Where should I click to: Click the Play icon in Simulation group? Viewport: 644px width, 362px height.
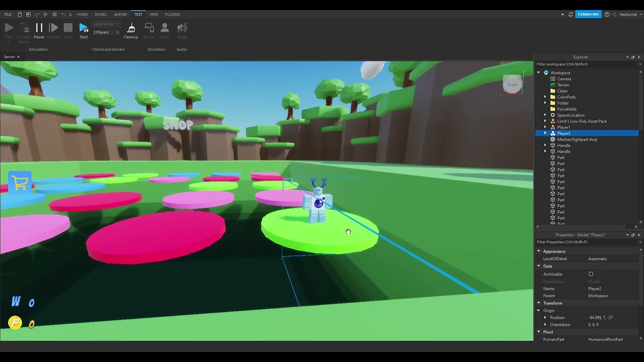pos(9,28)
